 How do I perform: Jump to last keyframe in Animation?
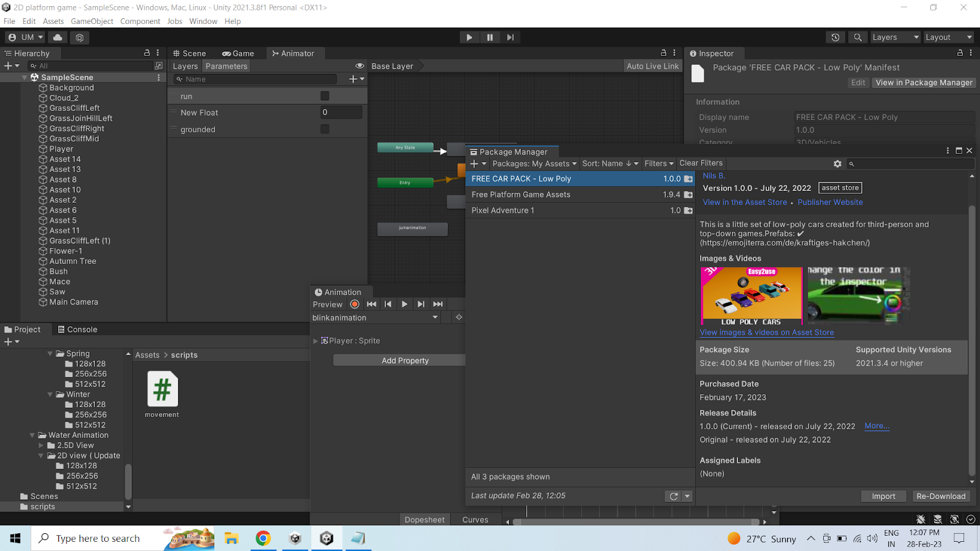click(x=438, y=304)
